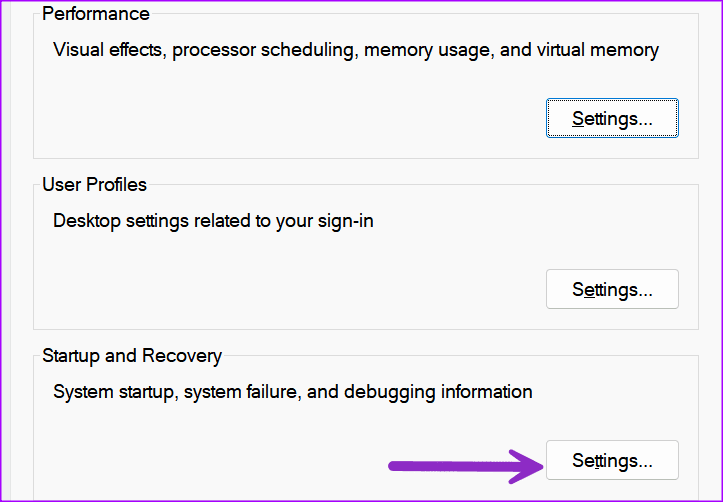Click the word 'Recovery' in the group title
Image resolution: width=723 pixels, height=502 pixels.
click(182, 356)
